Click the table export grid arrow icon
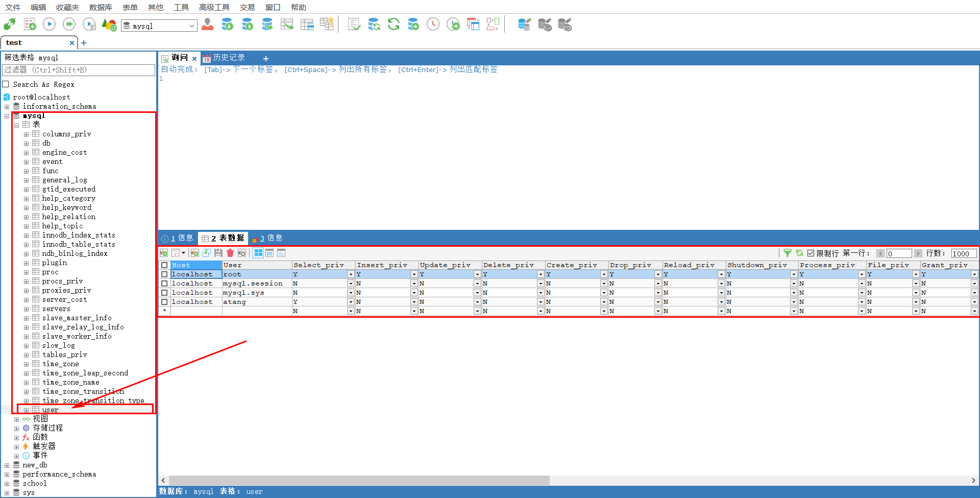The image size is (980, 498). [x=287, y=25]
